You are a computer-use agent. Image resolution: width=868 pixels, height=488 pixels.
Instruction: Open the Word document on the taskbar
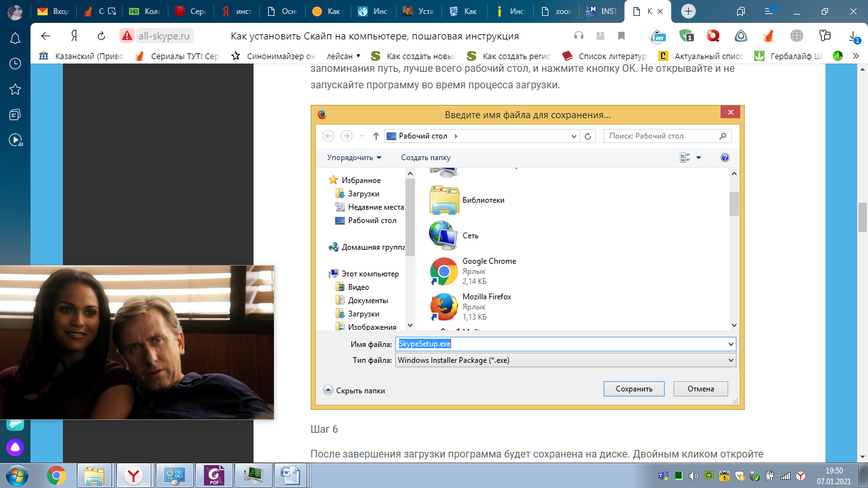[291, 475]
